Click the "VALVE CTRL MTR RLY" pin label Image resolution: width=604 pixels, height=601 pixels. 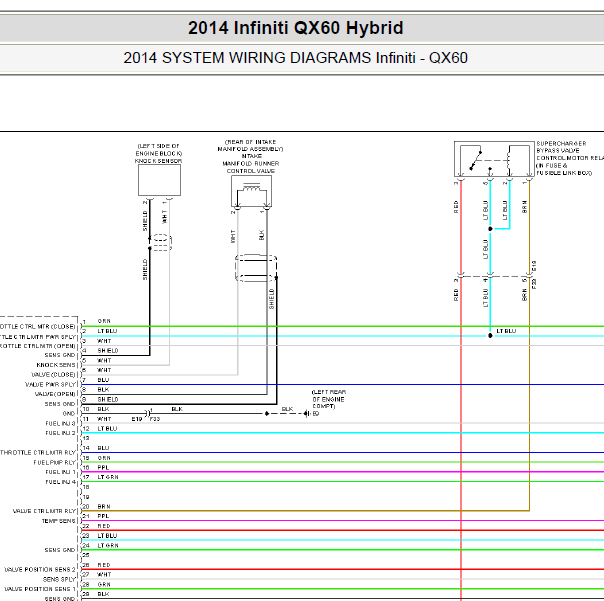pyautogui.click(x=45, y=511)
